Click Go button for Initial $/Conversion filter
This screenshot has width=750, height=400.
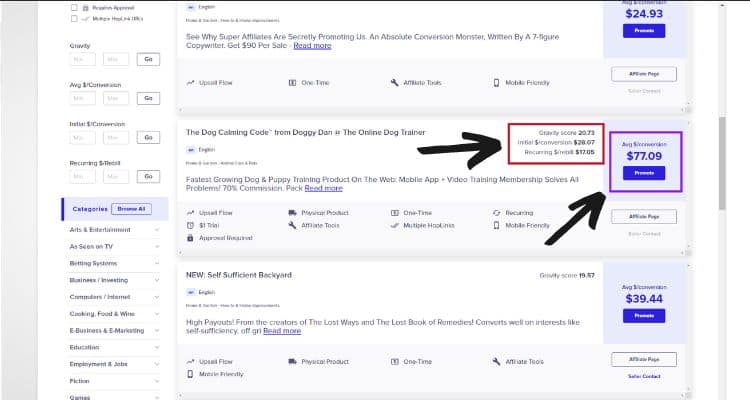point(148,137)
